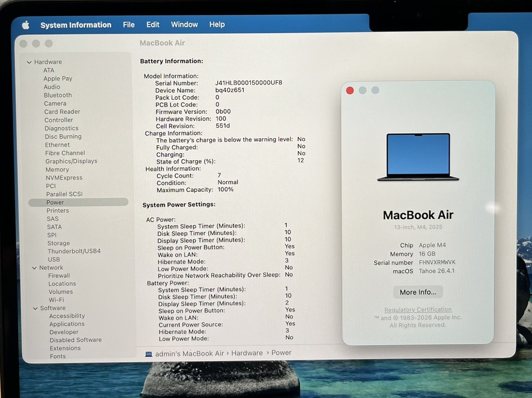Select Parallel SCSI in the sidebar
This screenshot has width=532, height=398.
(64, 194)
